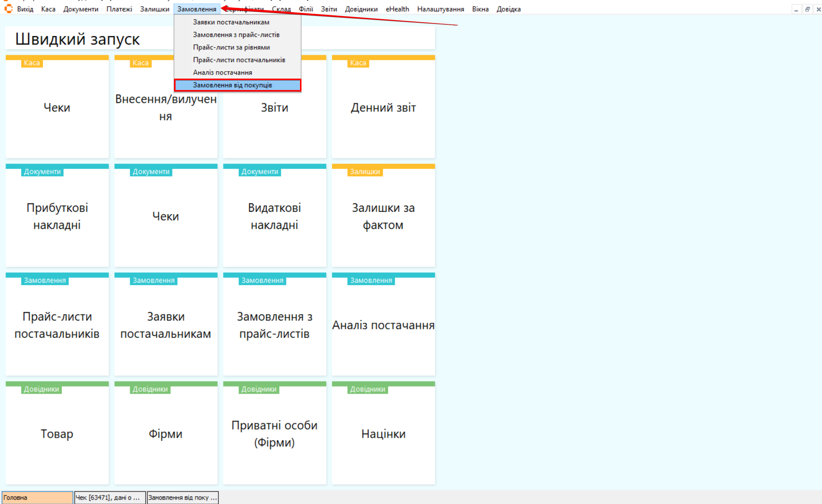Open the 'Налаштування' menu
The image size is (822, 504).
pos(440,9)
